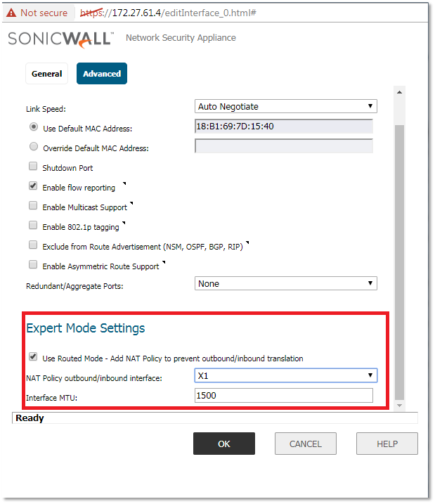Open the Link Speed dropdown
This screenshot has width=435, height=504.
[285, 106]
